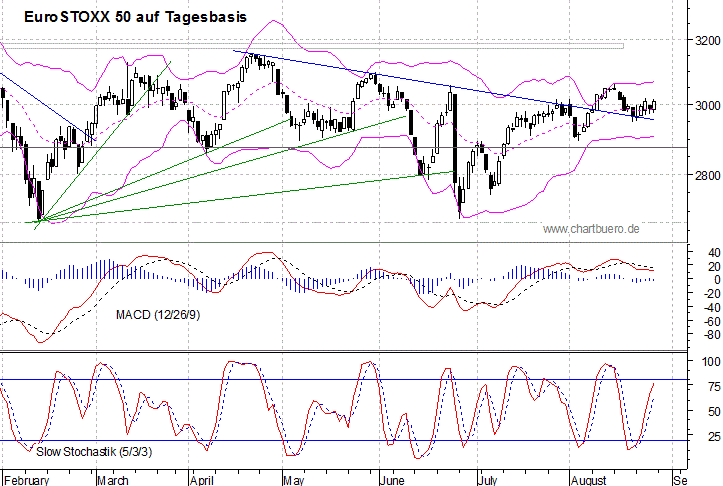Viewport: 723px width, 486px height.
Task: Click the April month label
Action: 202,480
